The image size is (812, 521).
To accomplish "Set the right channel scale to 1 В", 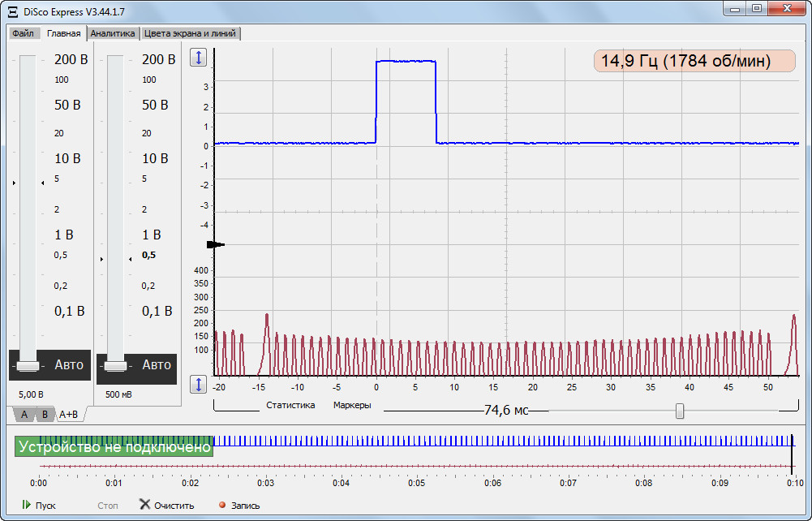I will point(151,235).
